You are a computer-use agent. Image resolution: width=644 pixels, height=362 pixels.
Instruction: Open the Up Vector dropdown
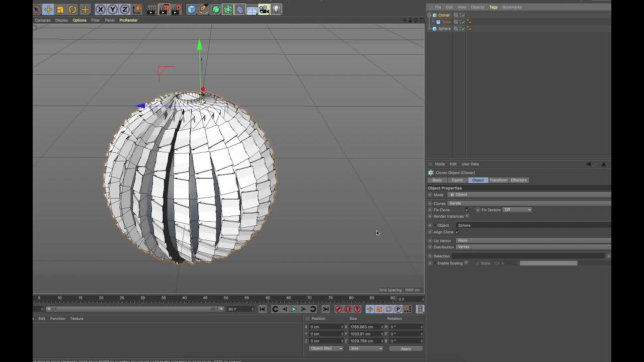(533, 240)
